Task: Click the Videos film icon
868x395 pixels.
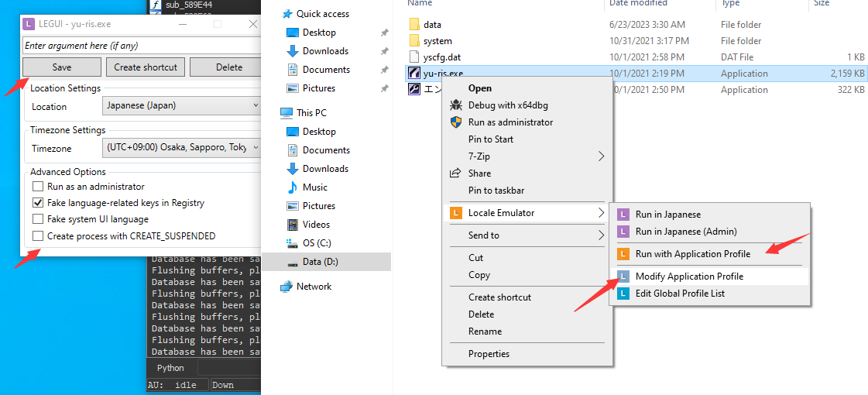Action: (292, 225)
